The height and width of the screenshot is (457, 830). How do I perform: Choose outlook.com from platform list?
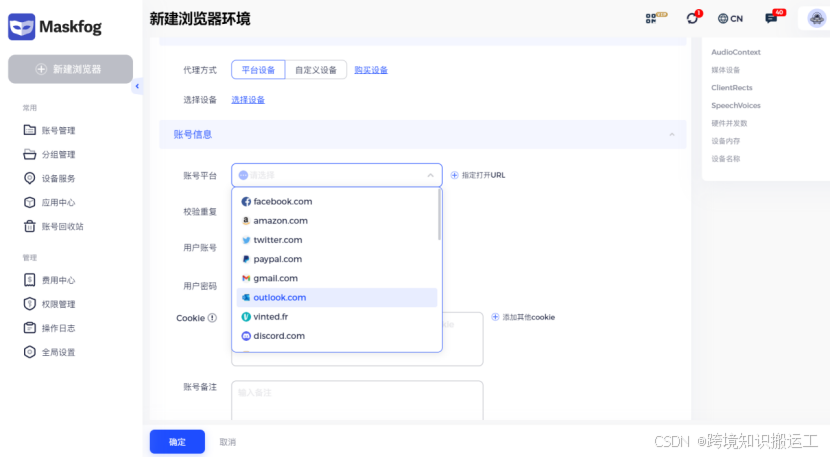(337, 297)
